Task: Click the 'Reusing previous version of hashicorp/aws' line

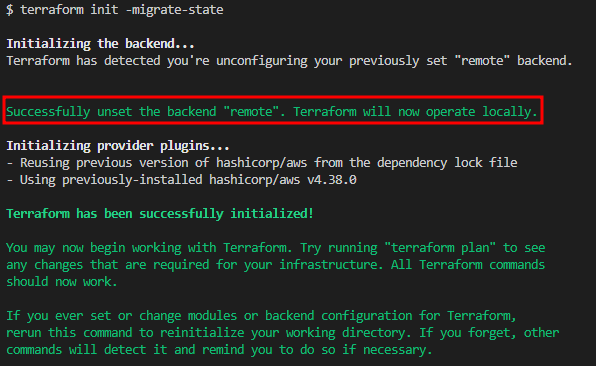Action: [x=262, y=163]
